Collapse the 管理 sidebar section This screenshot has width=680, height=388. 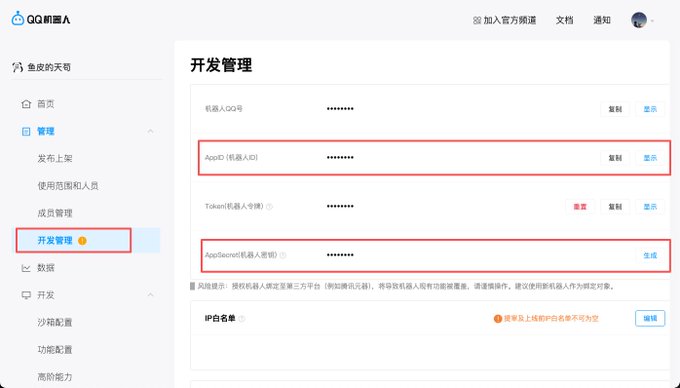click(x=150, y=131)
